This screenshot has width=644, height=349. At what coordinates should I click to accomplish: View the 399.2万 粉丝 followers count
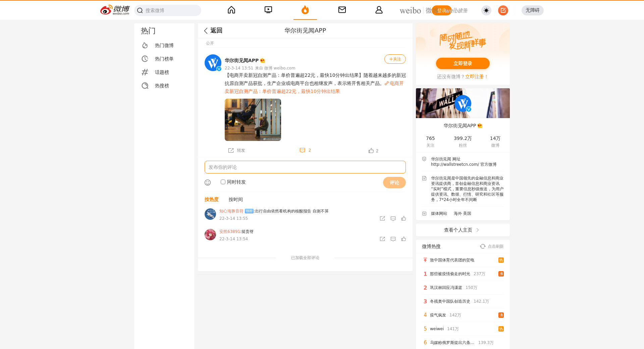click(x=463, y=141)
